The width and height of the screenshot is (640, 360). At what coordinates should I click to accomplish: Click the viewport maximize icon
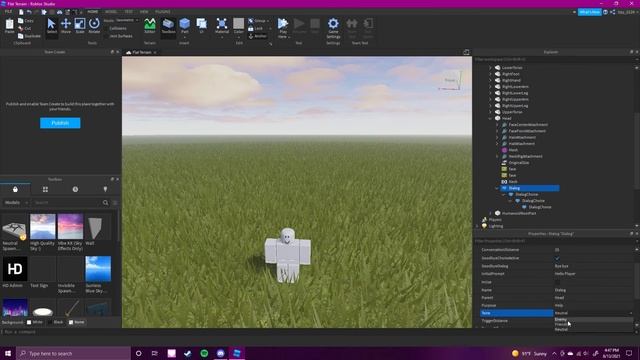(x=466, y=52)
